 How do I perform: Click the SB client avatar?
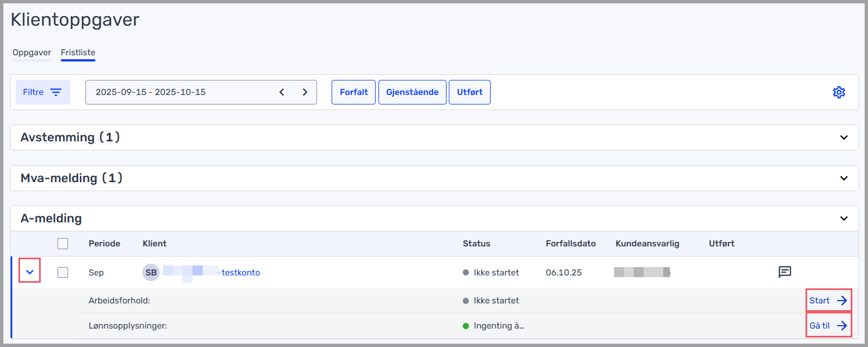151,273
